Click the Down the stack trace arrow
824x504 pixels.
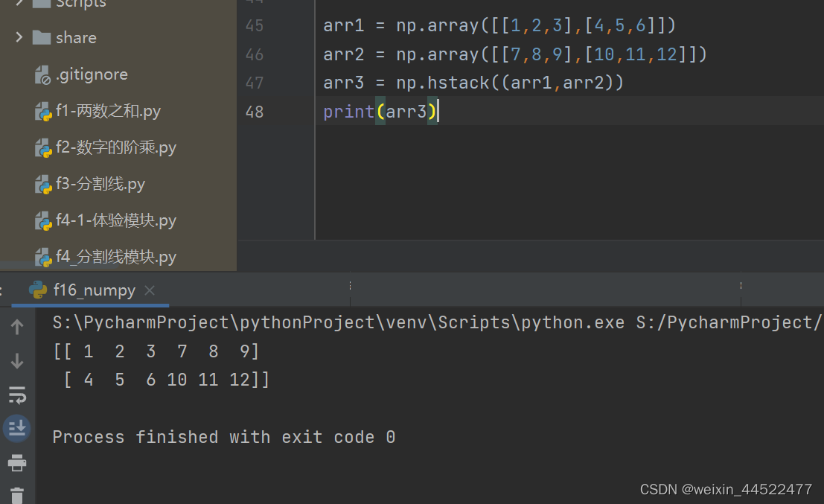click(x=17, y=361)
